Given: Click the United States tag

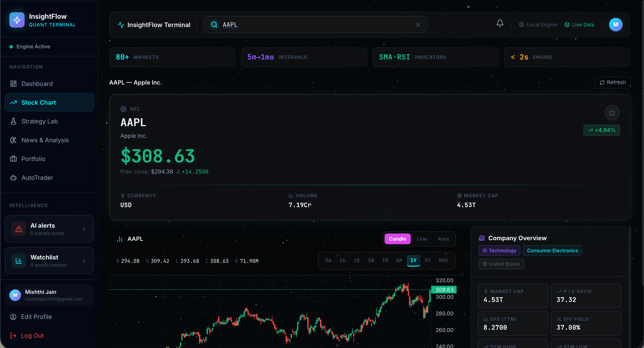Looking at the screenshot, I should click(501, 264).
